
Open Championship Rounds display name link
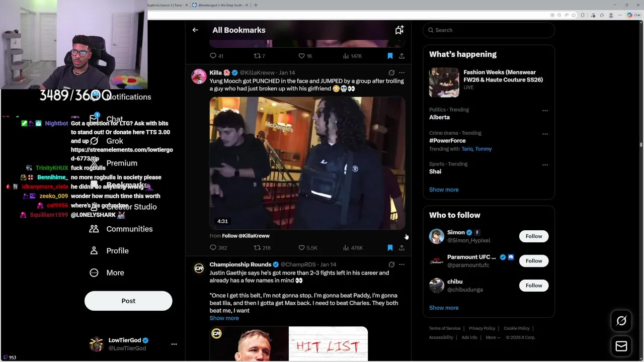click(x=240, y=264)
